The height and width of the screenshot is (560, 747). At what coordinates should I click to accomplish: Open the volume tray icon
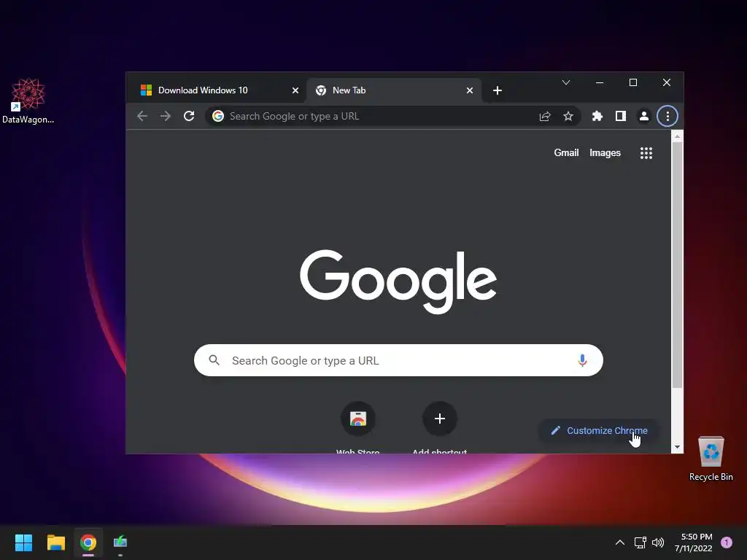pos(658,542)
